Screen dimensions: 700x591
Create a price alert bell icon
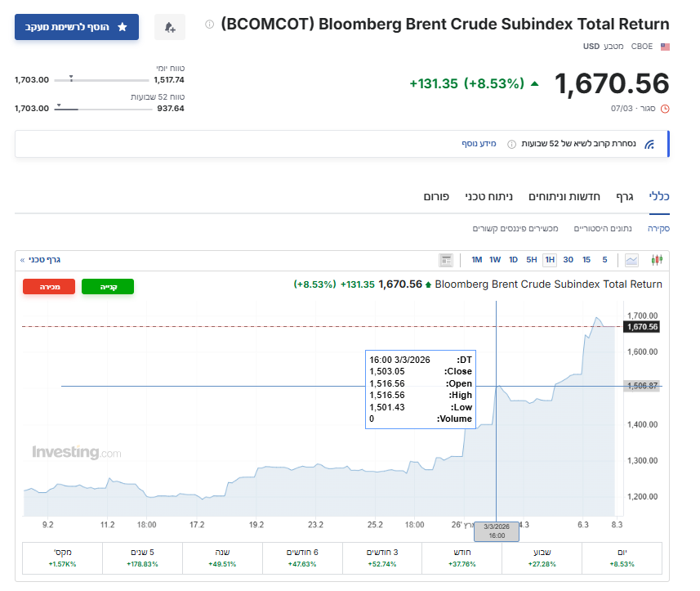[170, 27]
